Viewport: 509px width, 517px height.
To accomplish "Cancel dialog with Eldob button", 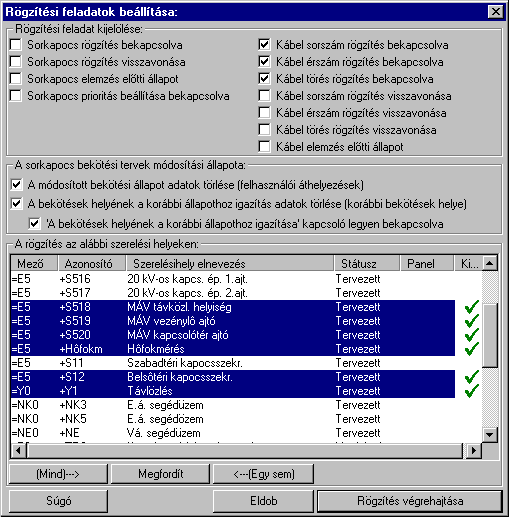I will pyautogui.click(x=263, y=501).
